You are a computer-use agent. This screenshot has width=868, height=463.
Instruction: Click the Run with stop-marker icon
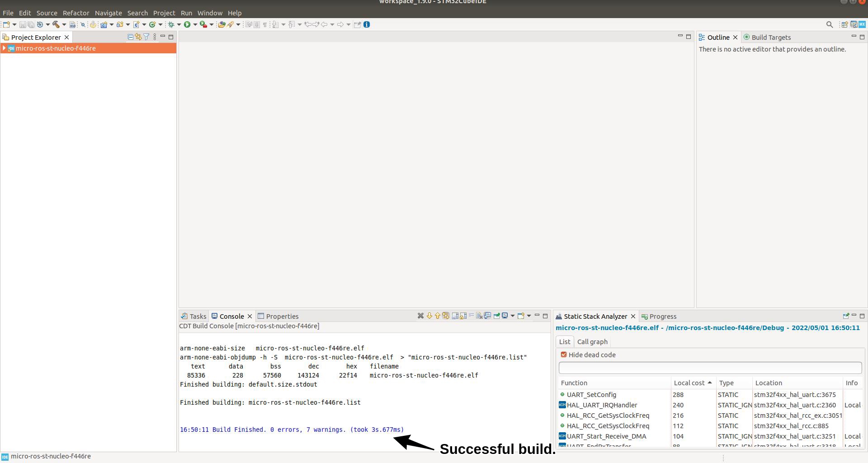tap(203, 24)
